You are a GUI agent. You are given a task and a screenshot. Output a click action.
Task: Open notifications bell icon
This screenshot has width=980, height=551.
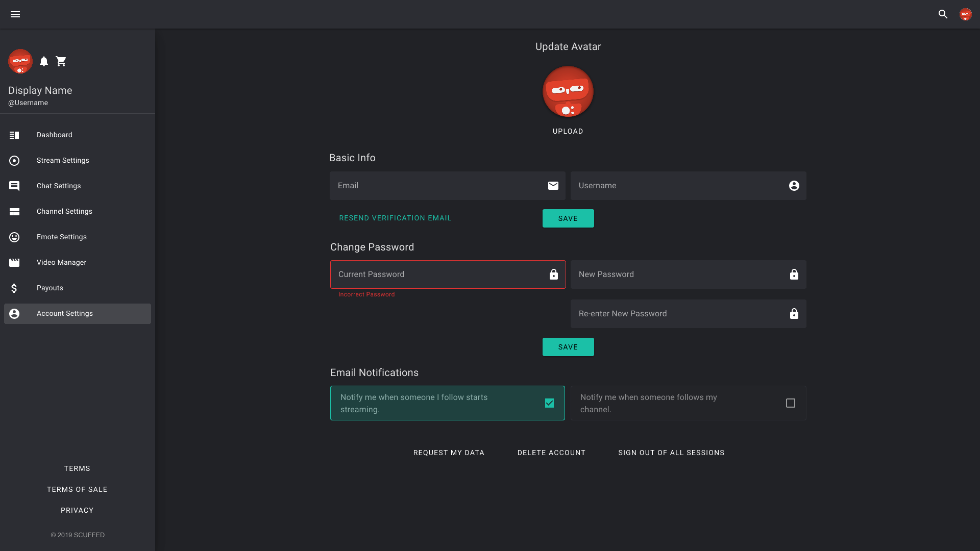(44, 61)
